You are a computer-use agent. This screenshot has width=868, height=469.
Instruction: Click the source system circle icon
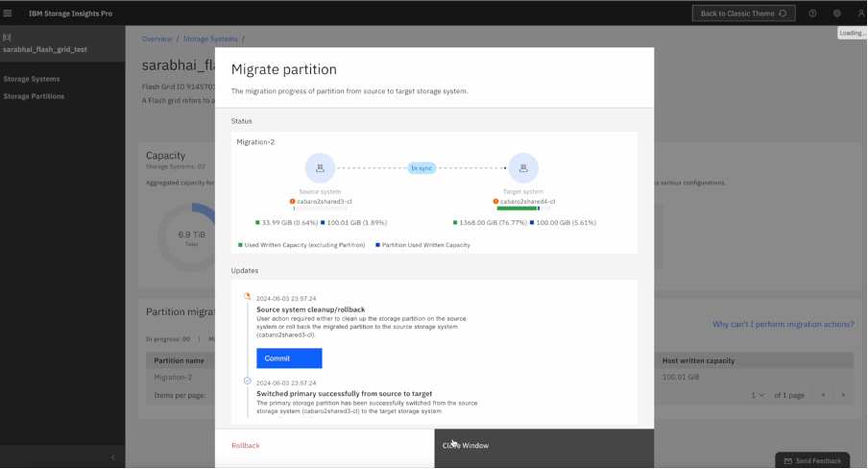pyautogui.click(x=320, y=168)
